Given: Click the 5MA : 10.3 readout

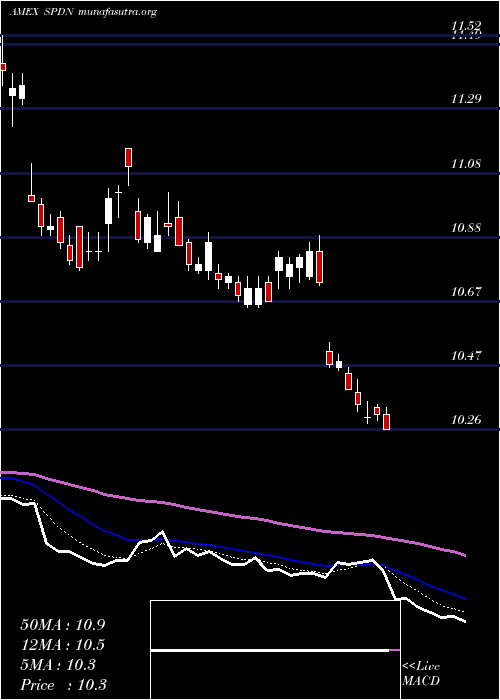Looking at the screenshot, I should coord(58,665).
